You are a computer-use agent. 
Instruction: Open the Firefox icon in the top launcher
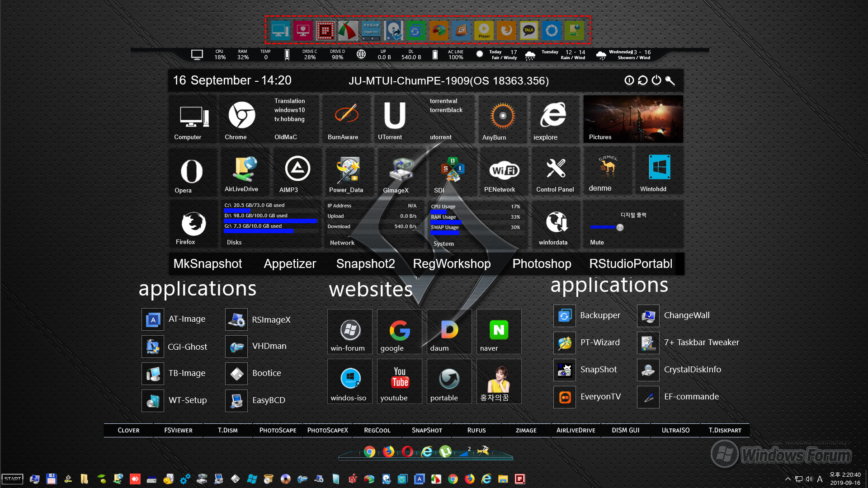[x=506, y=30]
